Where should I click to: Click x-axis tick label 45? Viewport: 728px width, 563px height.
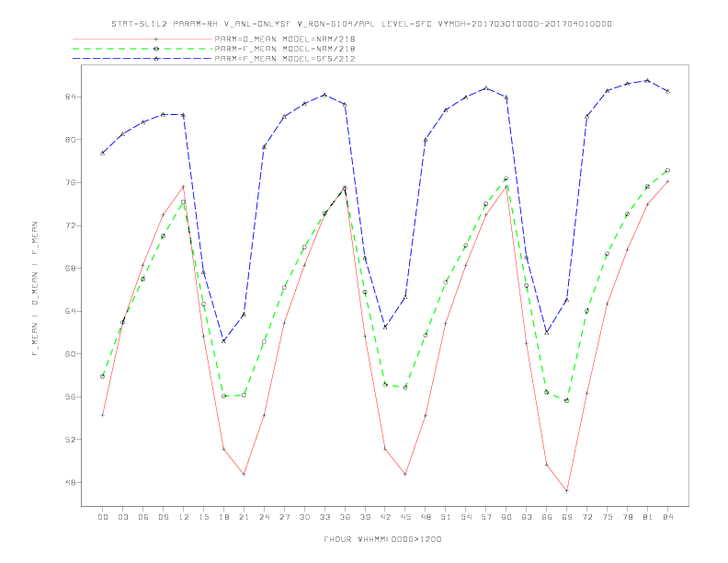(x=405, y=517)
